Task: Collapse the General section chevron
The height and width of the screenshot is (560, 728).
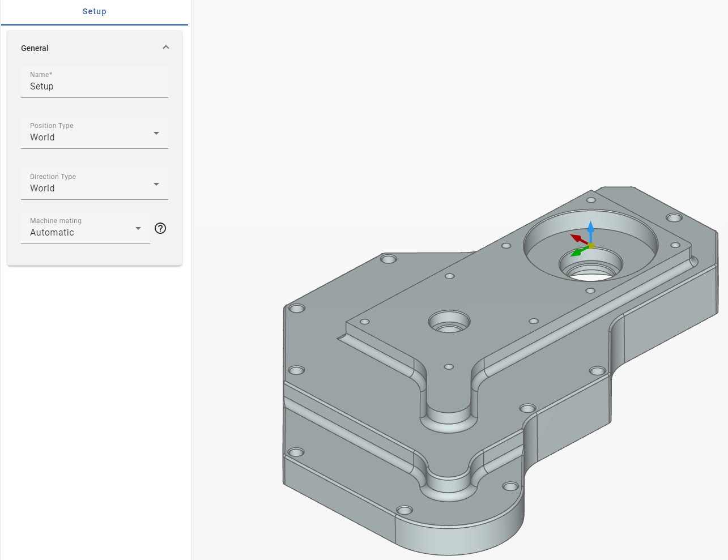Action: (166, 48)
